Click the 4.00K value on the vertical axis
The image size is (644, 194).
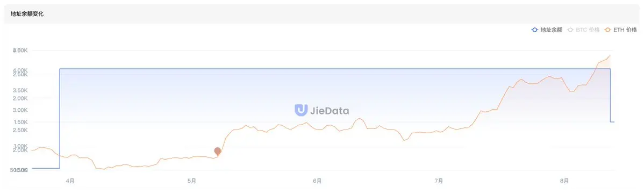point(20,70)
